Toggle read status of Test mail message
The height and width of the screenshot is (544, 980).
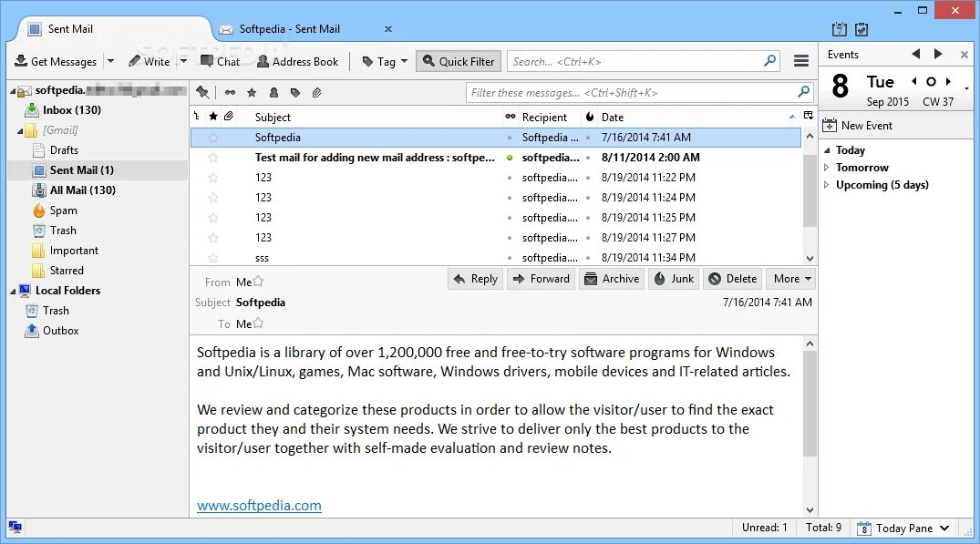(x=510, y=158)
